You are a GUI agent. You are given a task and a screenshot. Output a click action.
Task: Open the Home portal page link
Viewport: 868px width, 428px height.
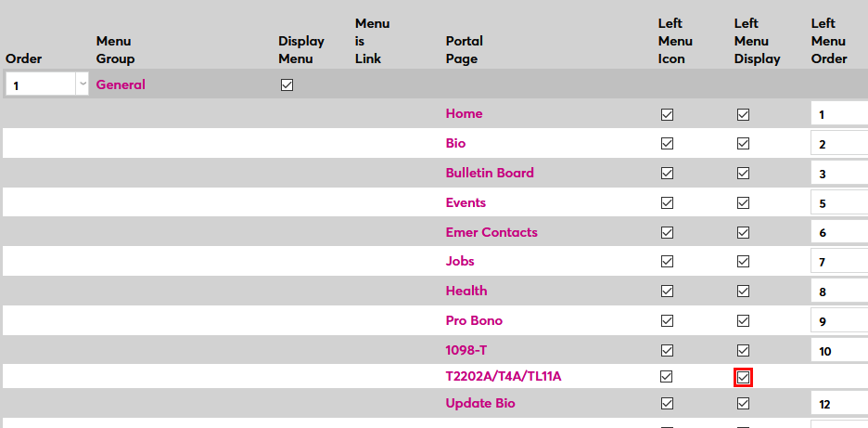(x=464, y=113)
